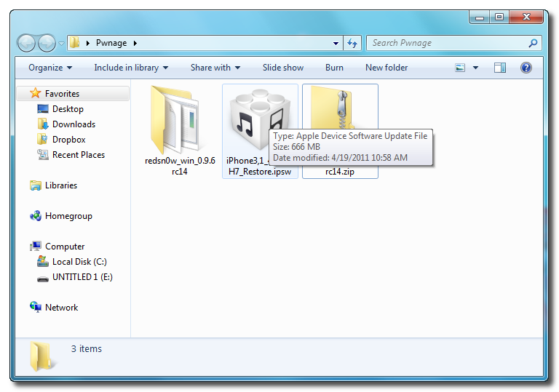Image resolution: width=559 pixels, height=392 pixels.
Task: Click the UNTITLED 1 removable drive icon
Action: coord(43,279)
